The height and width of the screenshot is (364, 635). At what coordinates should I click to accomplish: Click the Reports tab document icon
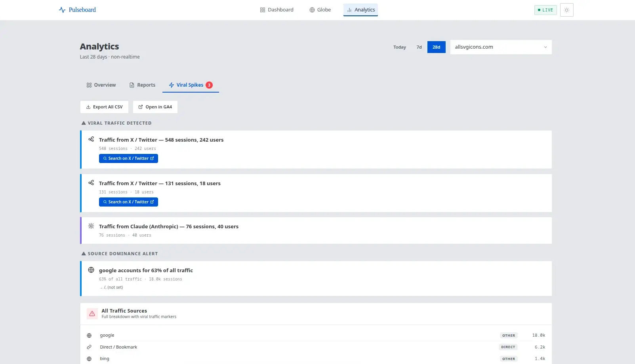132,85
